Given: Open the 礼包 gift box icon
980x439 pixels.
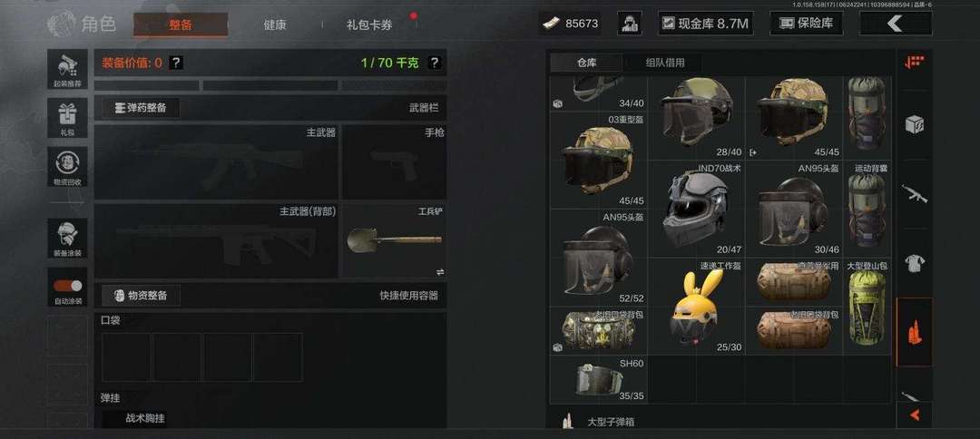Looking at the screenshot, I should click(67, 118).
